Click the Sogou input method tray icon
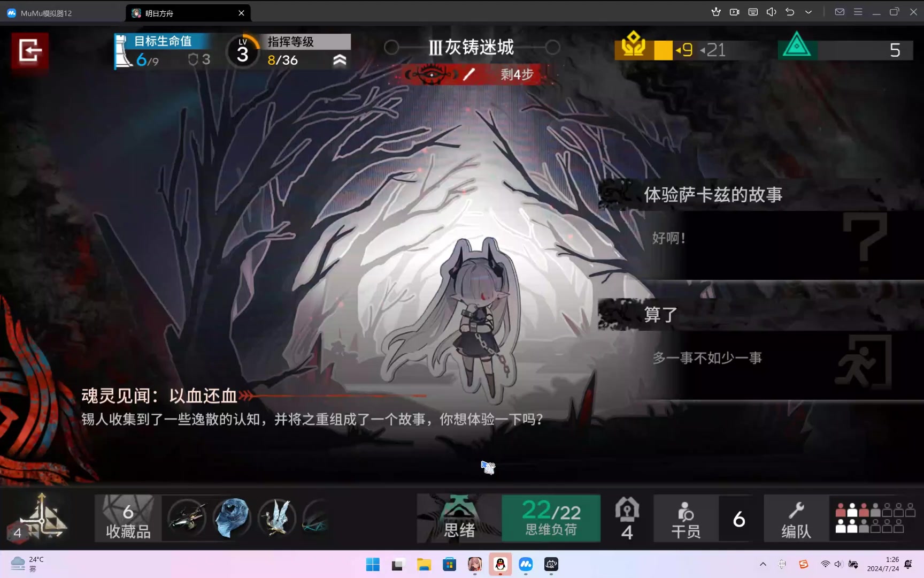924x578 pixels. pos(803,564)
